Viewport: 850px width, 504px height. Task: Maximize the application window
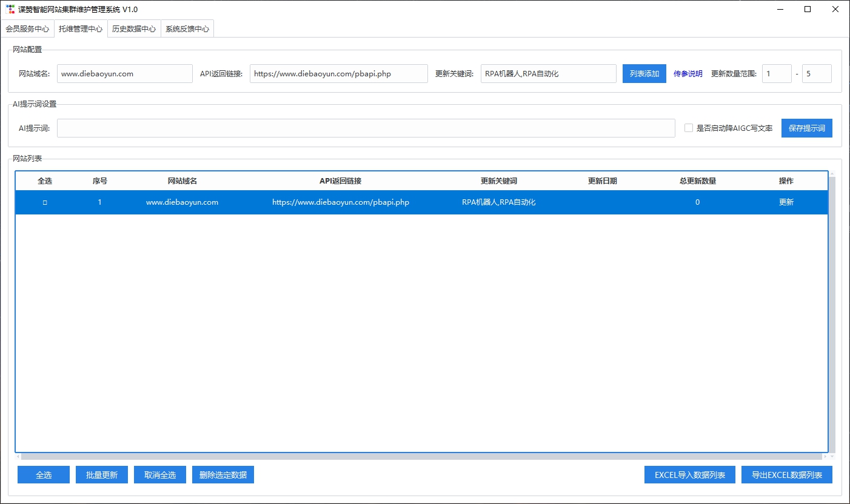coord(808,9)
